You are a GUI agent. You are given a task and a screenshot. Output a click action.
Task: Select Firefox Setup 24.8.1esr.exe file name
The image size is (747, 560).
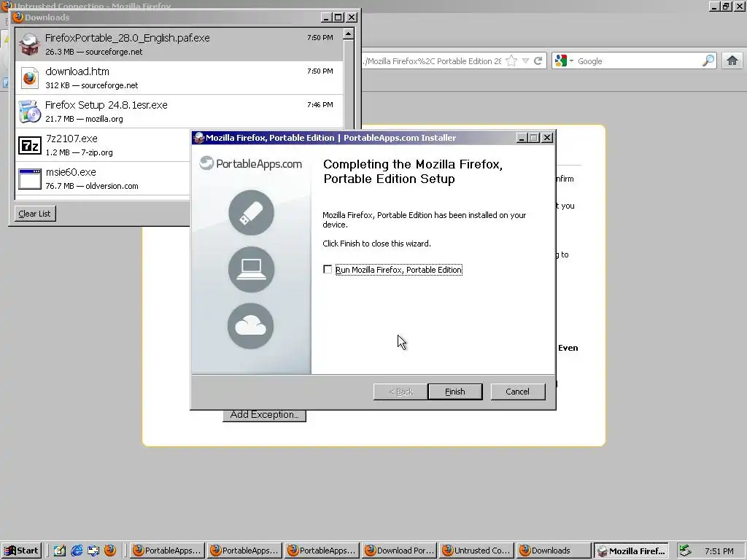(x=107, y=105)
